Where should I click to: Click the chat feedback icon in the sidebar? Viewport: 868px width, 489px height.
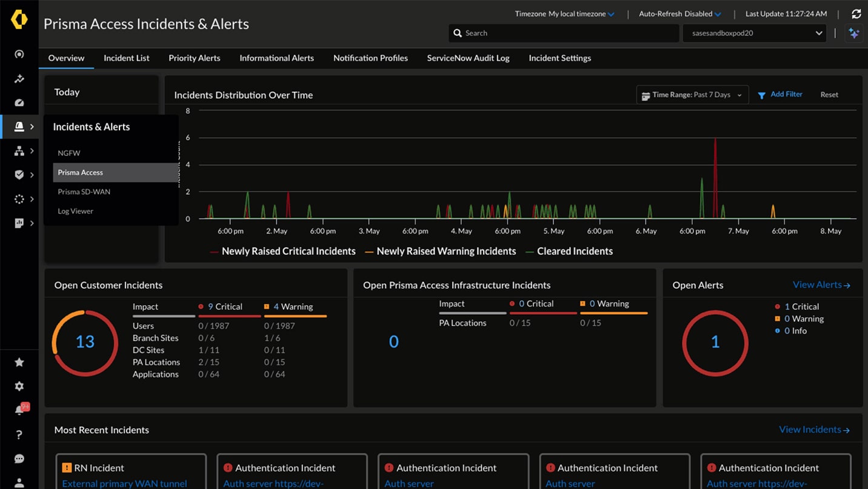coord(20,459)
